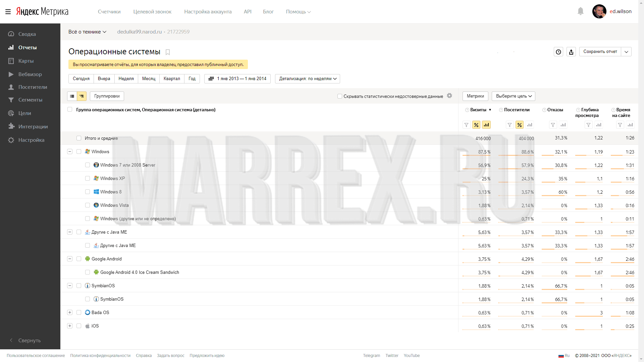Image resolution: width=644 pixels, height=362 pixels.
Task: Expand the Bada OS group
Action: [x=70, y=312]
